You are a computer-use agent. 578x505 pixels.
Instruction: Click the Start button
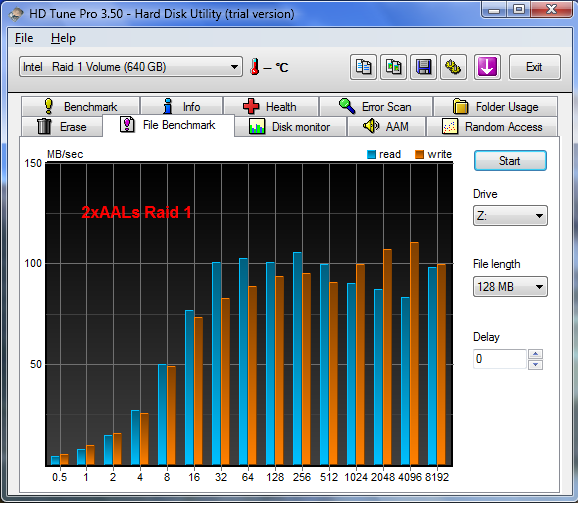coord(510,161)
